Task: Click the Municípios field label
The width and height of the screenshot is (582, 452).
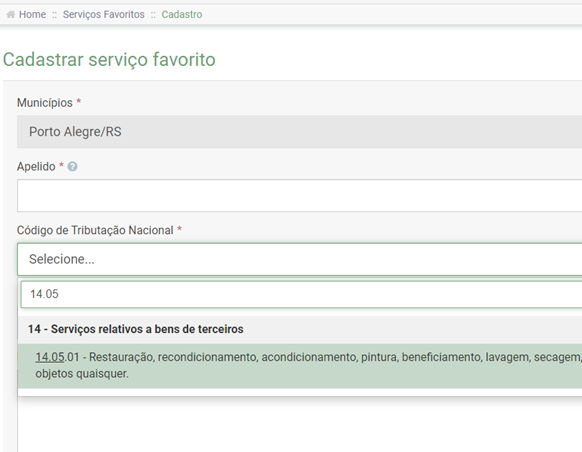Action: point(45,103)
